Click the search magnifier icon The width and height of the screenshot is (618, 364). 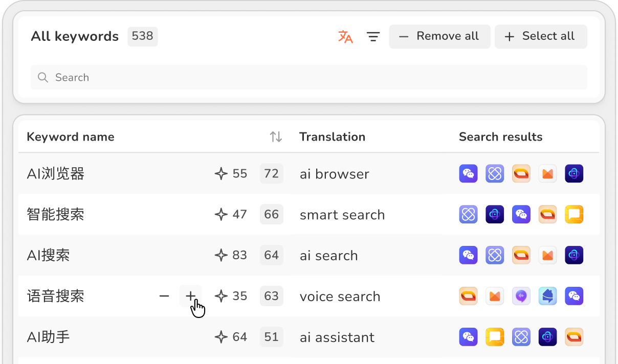point(43,77)
